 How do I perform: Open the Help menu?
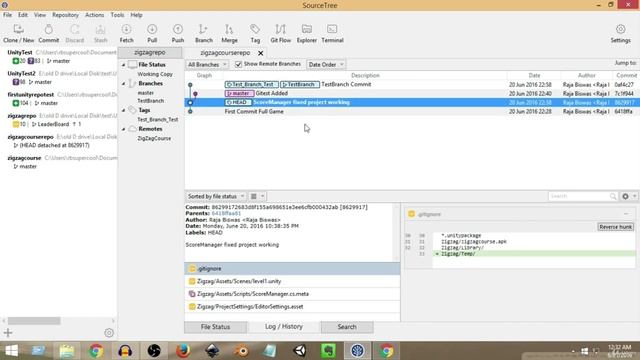[136, 15]
